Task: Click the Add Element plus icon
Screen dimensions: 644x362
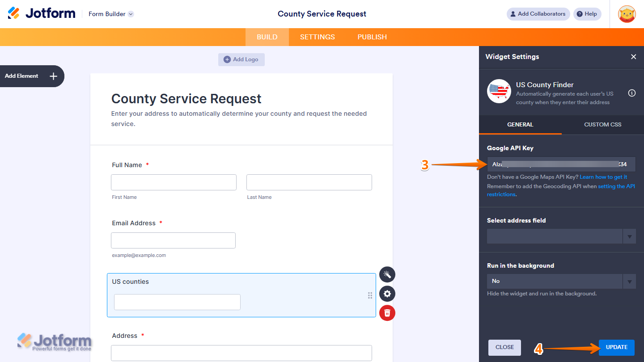Action: point(53,76)
